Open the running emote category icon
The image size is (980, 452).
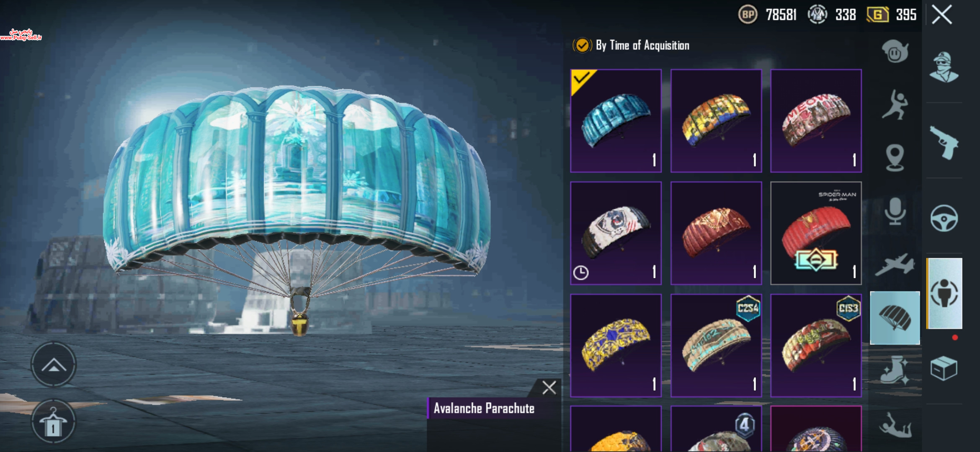895,105
